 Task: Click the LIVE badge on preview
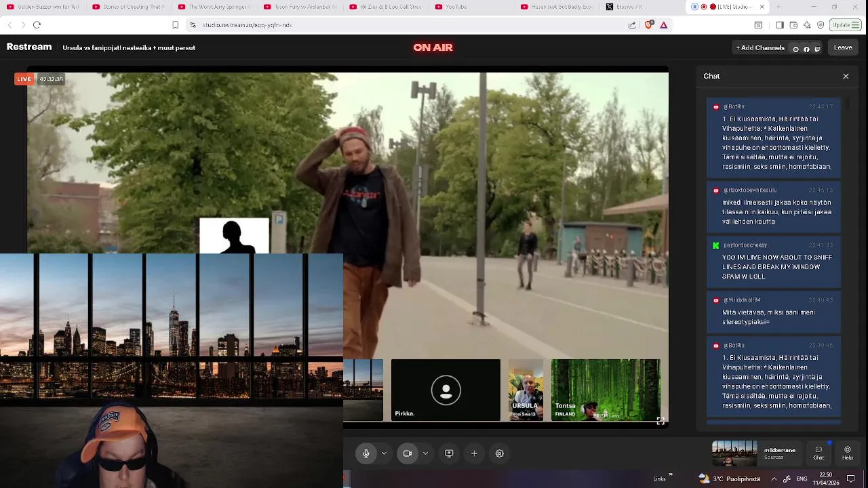[x=24, y=79]
